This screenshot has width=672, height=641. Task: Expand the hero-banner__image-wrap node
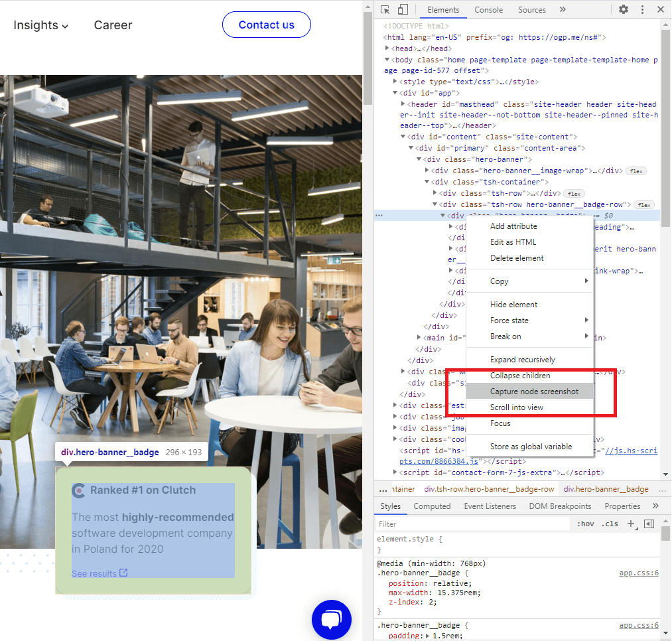pos(427,171)
